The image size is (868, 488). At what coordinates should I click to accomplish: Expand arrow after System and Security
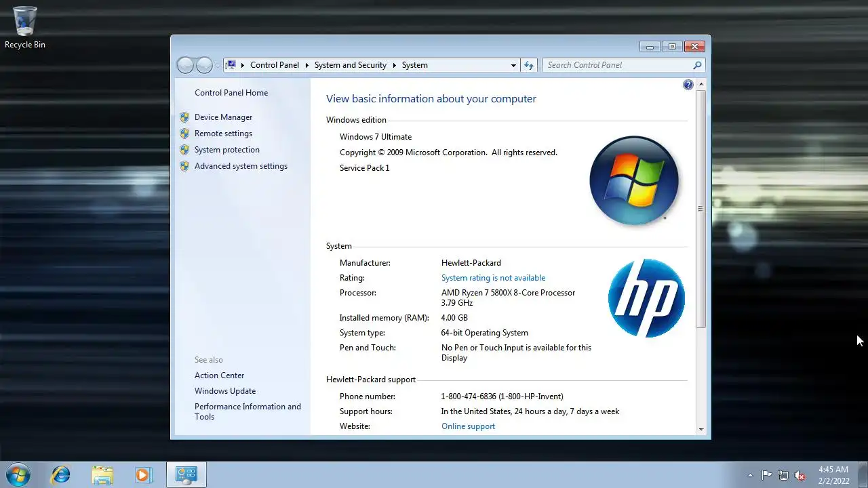pyautogui.click(x=395, y=65)
